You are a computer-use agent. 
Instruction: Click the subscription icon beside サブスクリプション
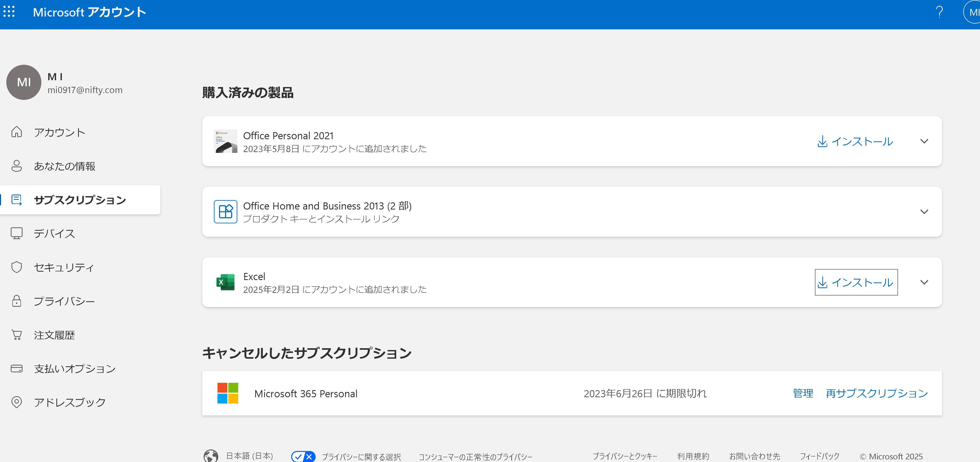16,200
